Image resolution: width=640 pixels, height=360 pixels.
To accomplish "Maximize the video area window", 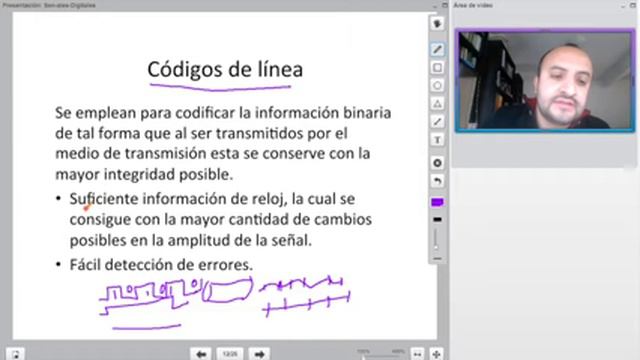I will point(633,5).
